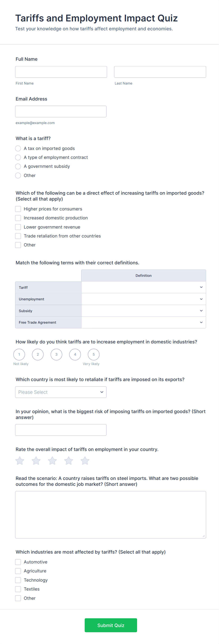This screenshot has width=219, height=644.
Task: Click the steel scenario answer text area
Action: pyautogui.click(x=110, y=515)
